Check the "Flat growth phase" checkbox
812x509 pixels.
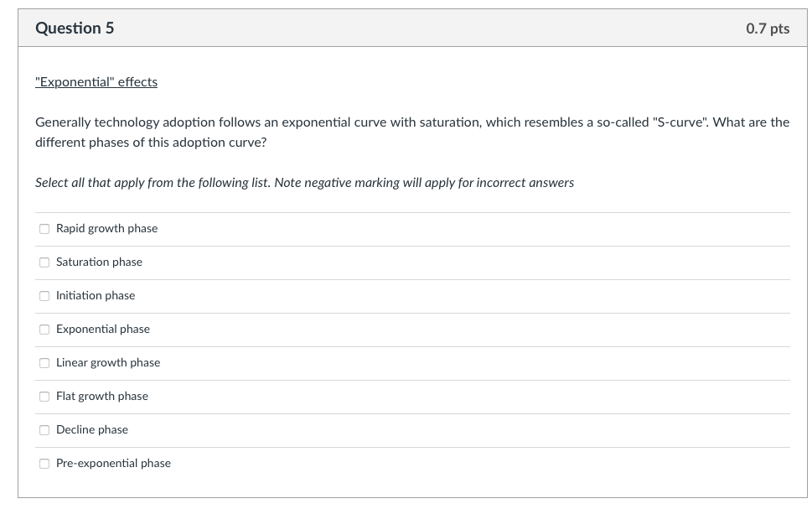[44, 397]
